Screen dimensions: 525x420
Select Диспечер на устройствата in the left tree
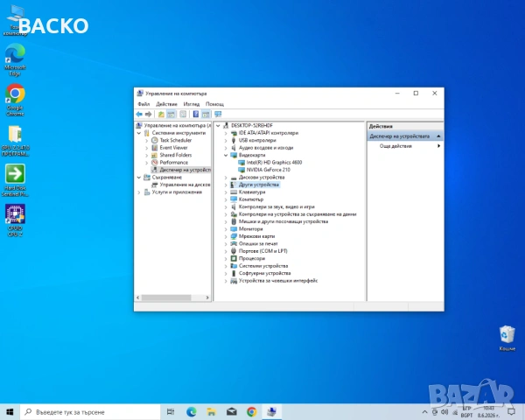185,170
